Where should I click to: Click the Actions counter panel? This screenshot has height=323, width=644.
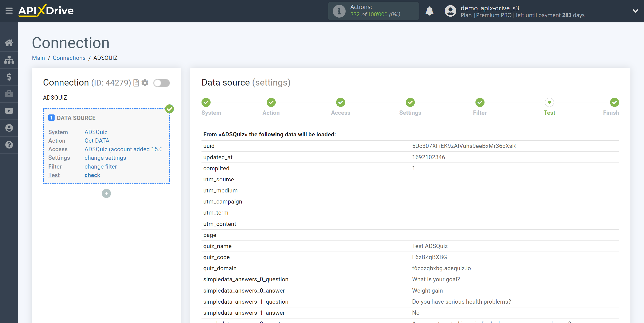374,11
